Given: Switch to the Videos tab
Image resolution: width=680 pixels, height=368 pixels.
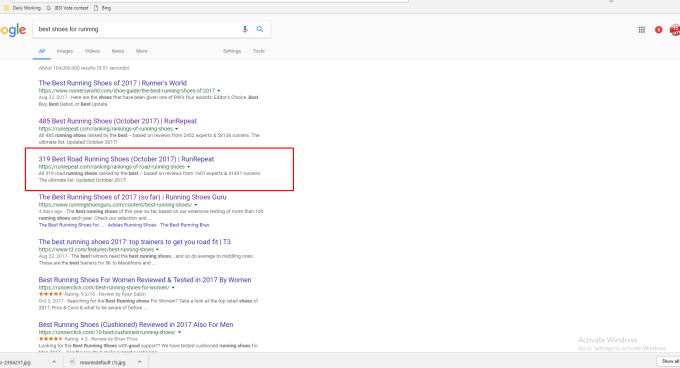Looking at the screenshot, I should (x=92, y=51).
